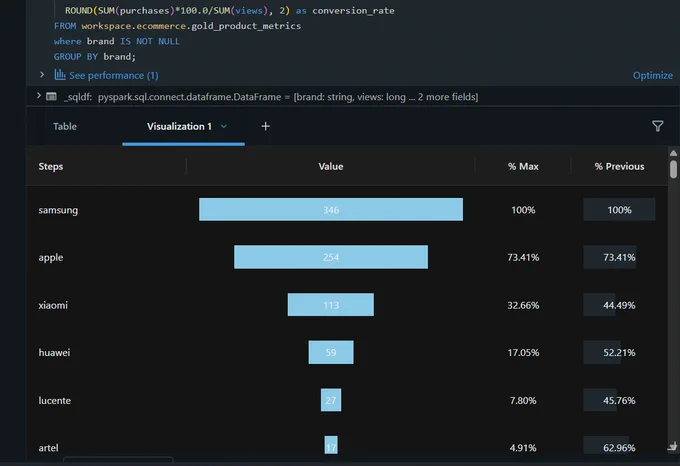Open See performance (1) link
The image size is (680, 466).
114,75
